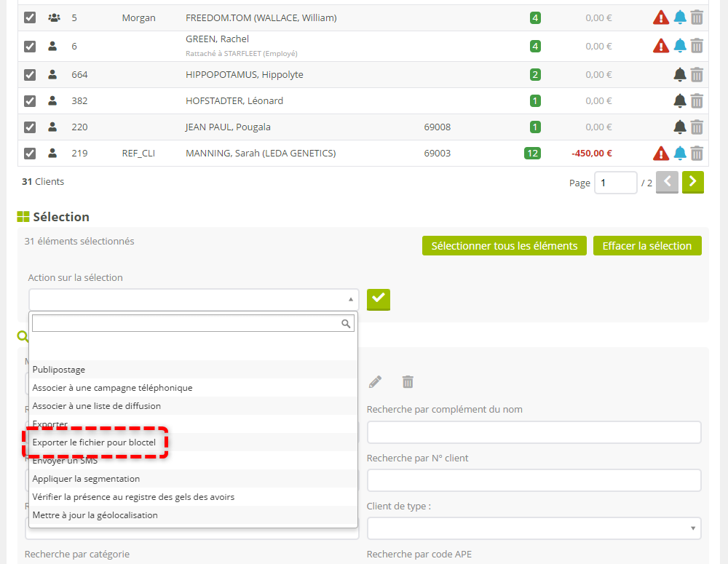Click the red warning icon for MANNING, Sarah

[660, 154]
